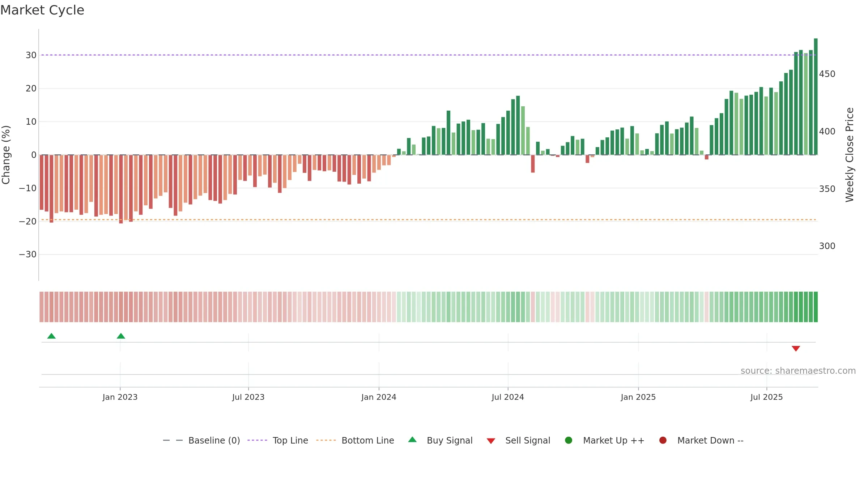The width and height of the screenshot is (868, 488).
Task: Toggle the Buy Signal legend entry
Action: tap(440, 440)
